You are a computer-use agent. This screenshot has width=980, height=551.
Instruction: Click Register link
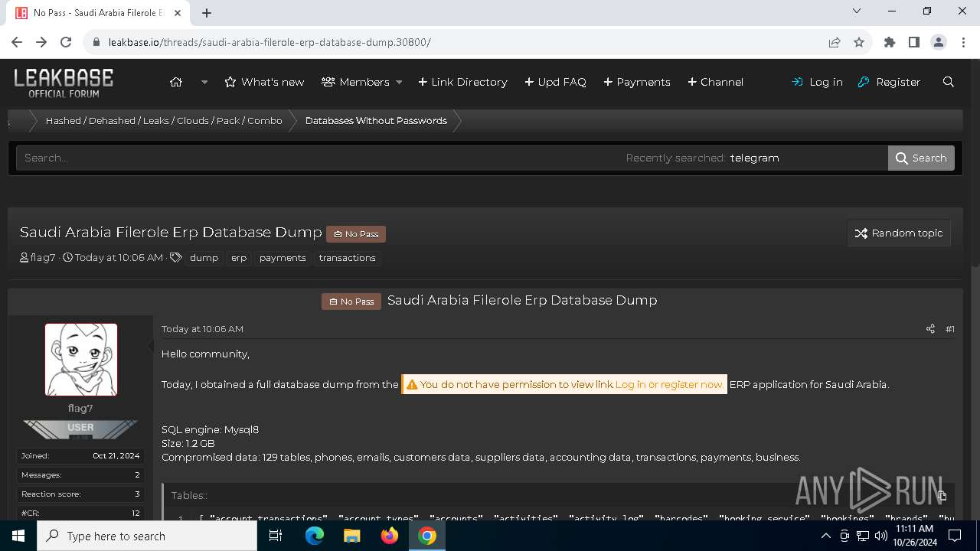(x=889, y=82)
